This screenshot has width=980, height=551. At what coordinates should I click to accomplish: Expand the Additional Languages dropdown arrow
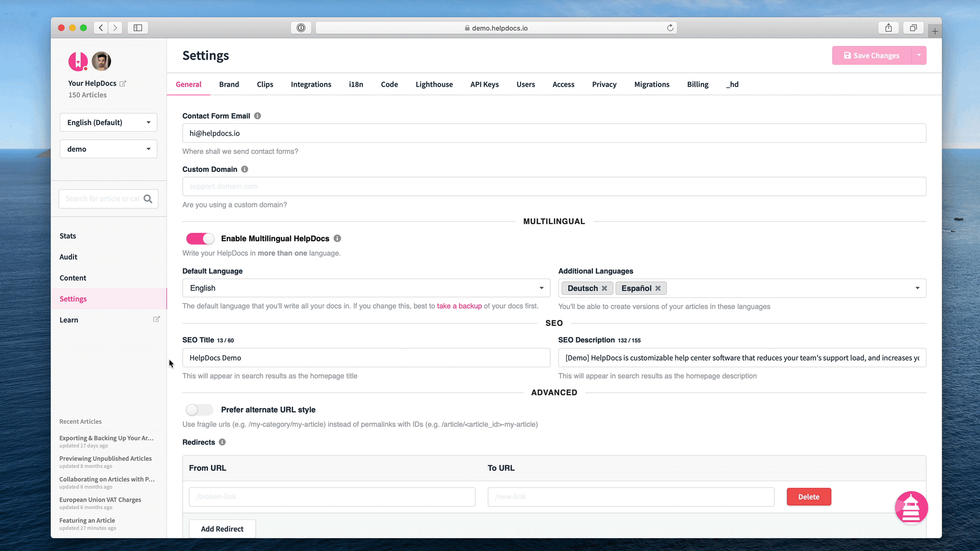click(917, 288)
